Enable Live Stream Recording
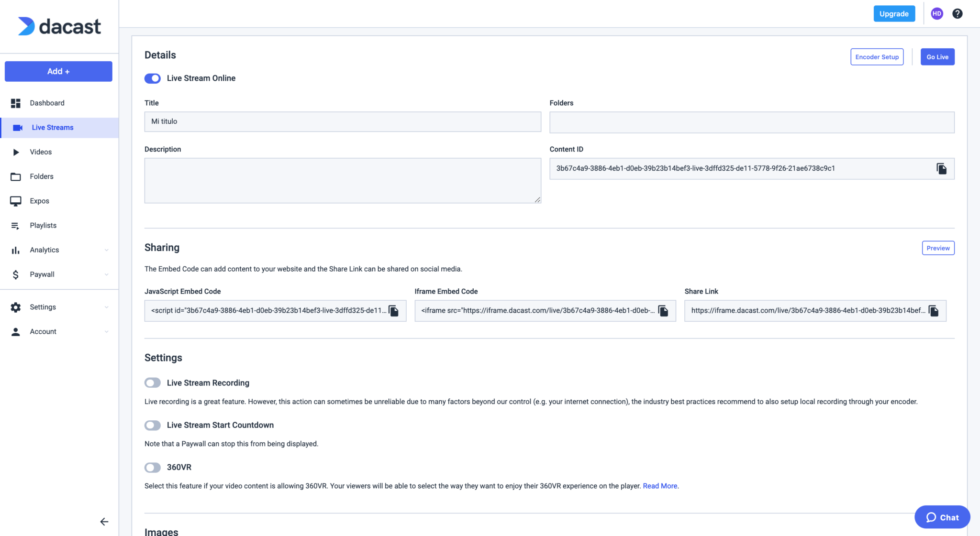Viewport: 980px width, 536px height. tap(153, 383)
